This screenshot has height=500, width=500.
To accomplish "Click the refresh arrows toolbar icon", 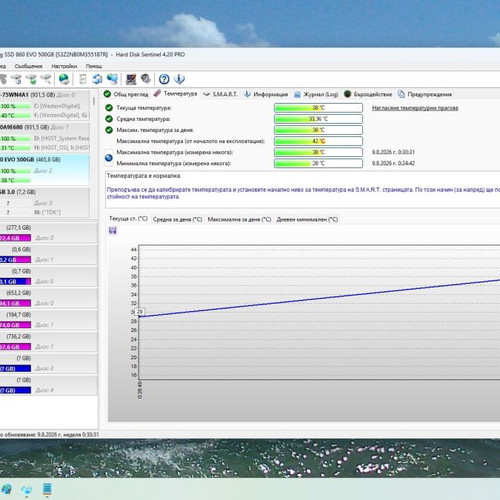I will coord(97,79).
